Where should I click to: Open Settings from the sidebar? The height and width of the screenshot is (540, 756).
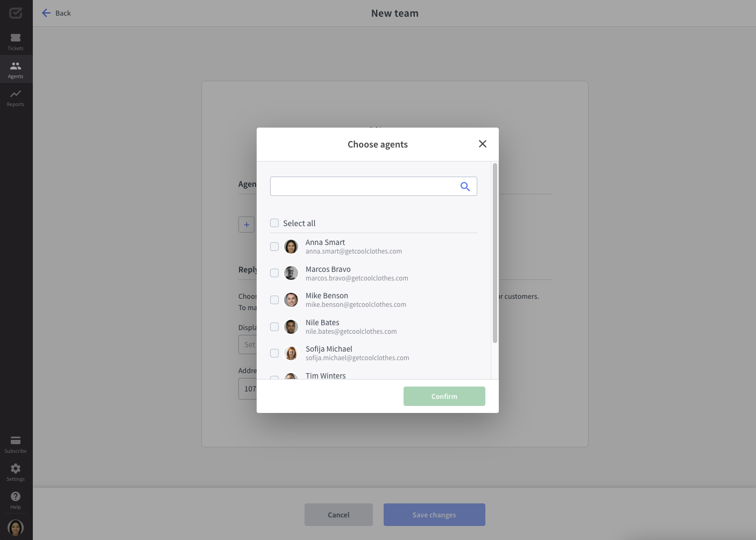16,472
